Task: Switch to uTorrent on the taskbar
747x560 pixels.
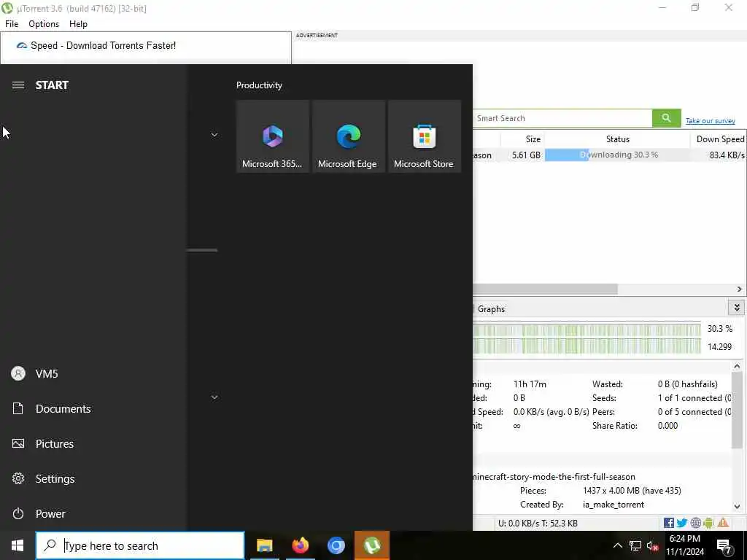Action: coord(372,545)
